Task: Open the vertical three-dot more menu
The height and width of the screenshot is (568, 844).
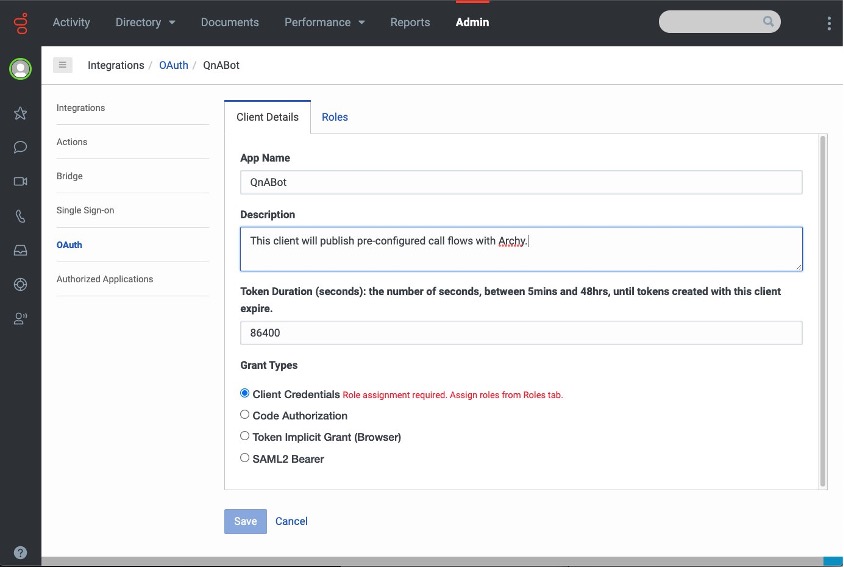Action: 829,23
